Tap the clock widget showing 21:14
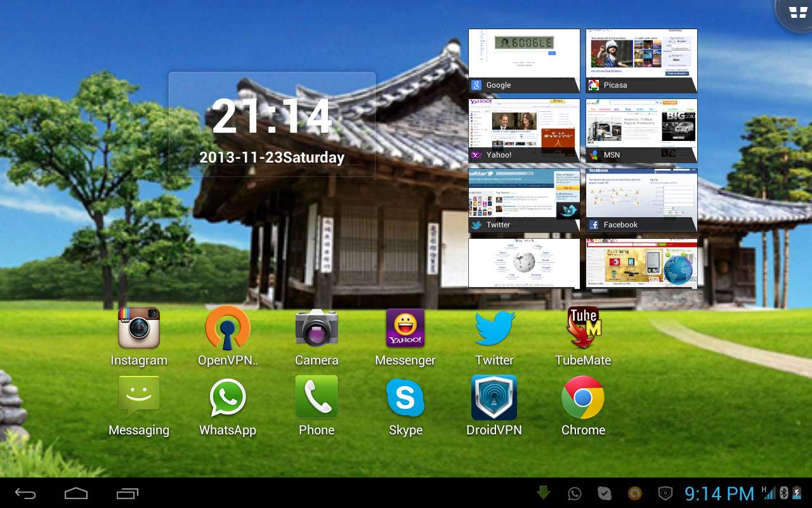Image resolution: width=812 pixels, height=508 pixels. 272,124
